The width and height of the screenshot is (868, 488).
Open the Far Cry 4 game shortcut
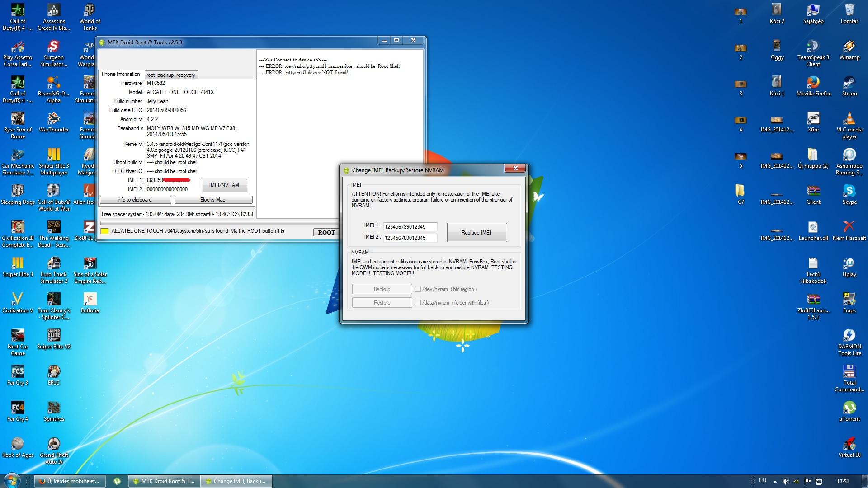click(x=18, y=408)
